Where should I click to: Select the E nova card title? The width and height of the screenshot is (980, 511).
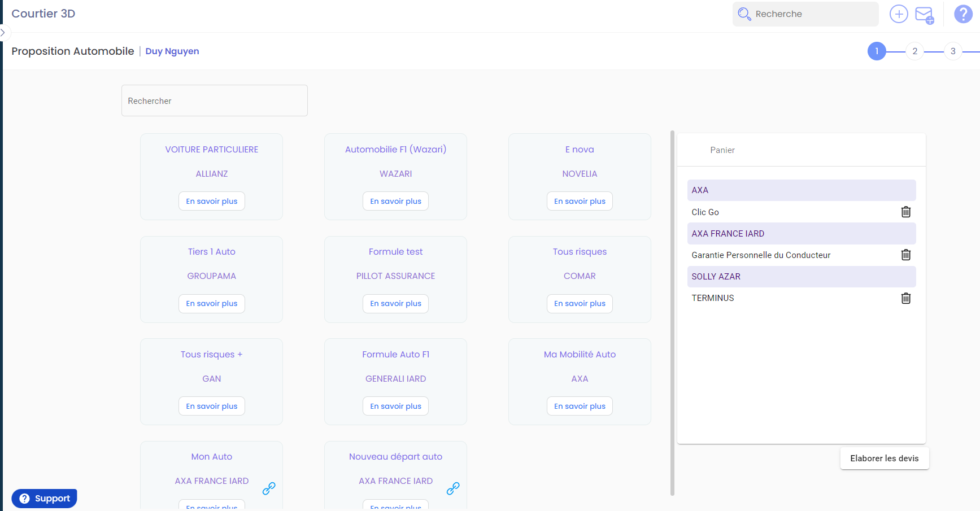[580, 150]
